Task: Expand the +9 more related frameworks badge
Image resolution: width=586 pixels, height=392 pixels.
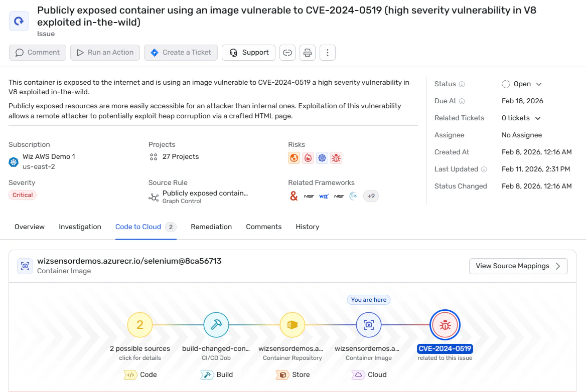Action: (x=371, y=196)
